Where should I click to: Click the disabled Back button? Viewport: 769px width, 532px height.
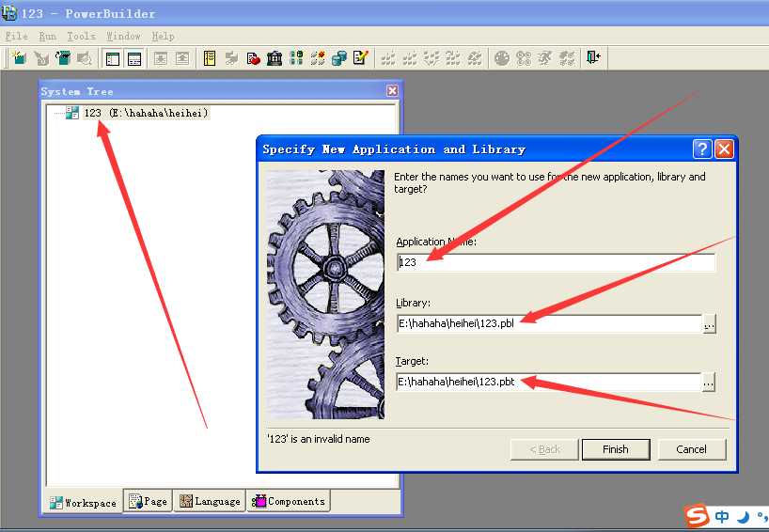(544, 449)
